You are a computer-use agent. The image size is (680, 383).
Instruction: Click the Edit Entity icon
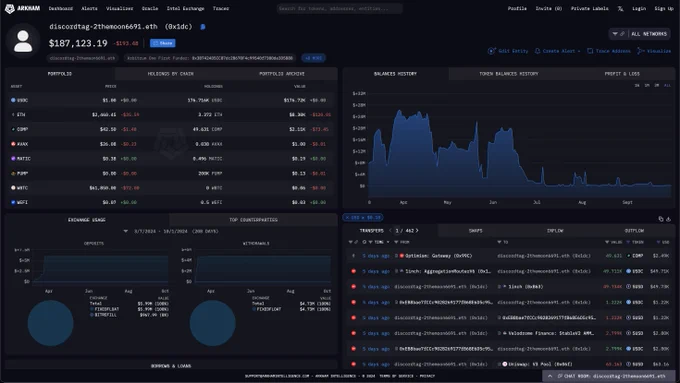[x=491, y=51]
